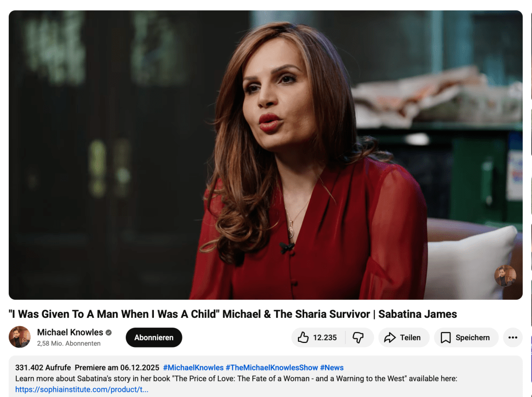Click the video title text
This screenshot has width=532, height=397.
coord(233,314)
